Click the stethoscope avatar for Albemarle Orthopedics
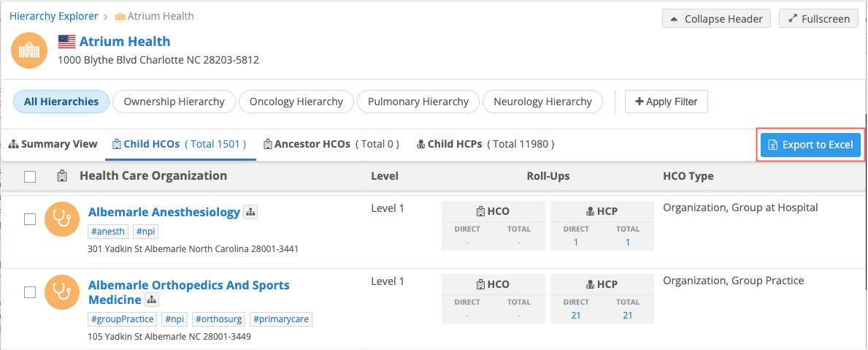Image resolution: width=868 pixels, height=350 pixels. tap(62, 292)
